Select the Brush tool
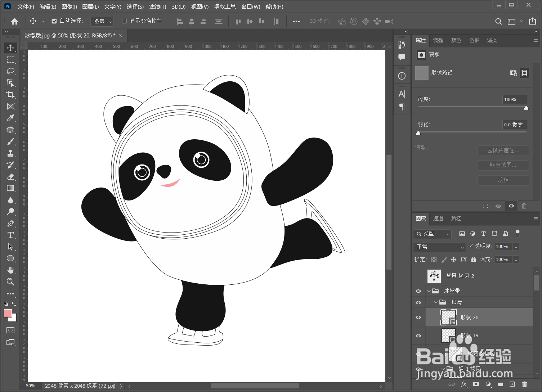This screenshot has height=392, width=542. (10, 141)
